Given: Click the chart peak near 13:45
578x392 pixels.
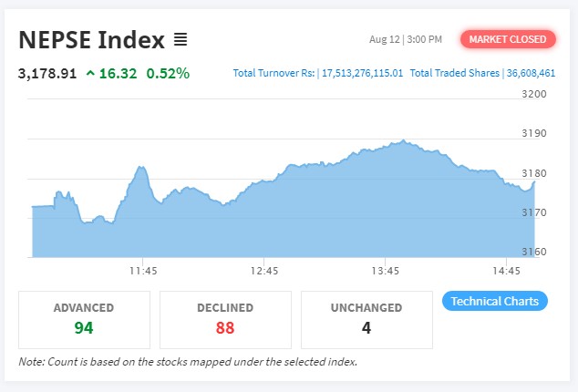Looking at the screenshot, I should [403, 142].
